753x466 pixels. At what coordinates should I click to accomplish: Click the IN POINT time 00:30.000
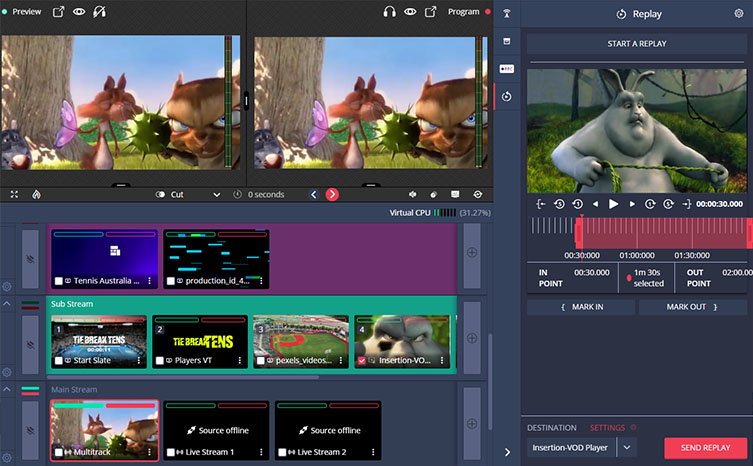click(x=592, y=272)
